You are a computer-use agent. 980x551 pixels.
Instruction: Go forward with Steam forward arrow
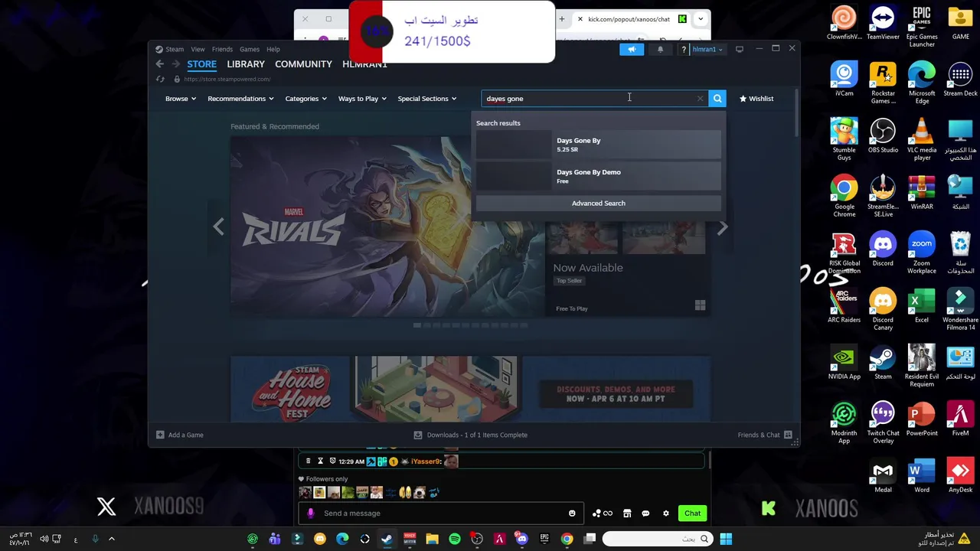175,64
